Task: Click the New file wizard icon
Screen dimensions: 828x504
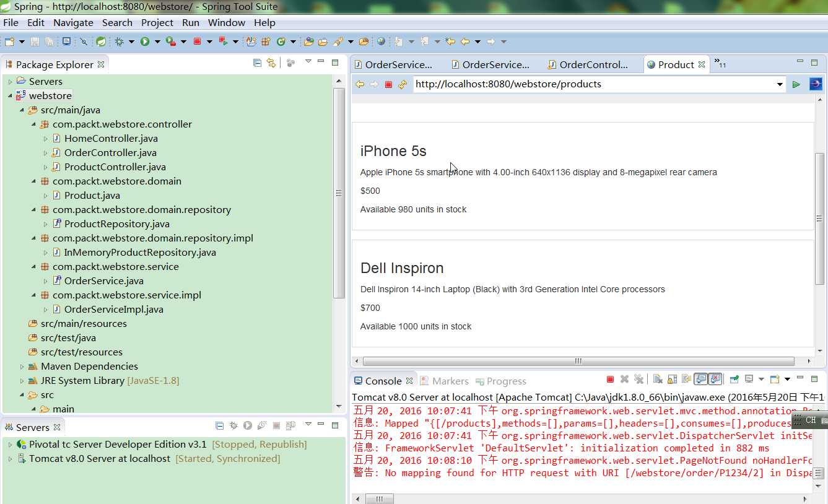Action: [x=9, y=41]
